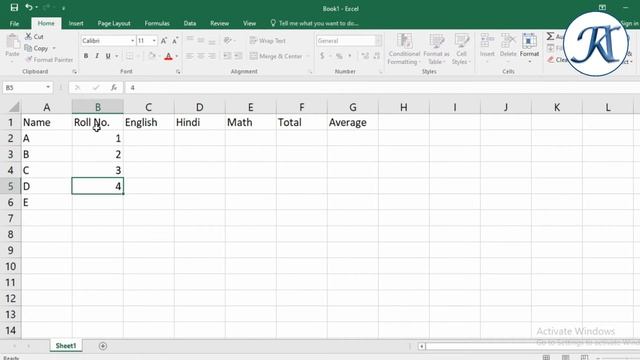Increase indent icon
The width and height of the screenshot is (640, 360).
pos(238,56)
